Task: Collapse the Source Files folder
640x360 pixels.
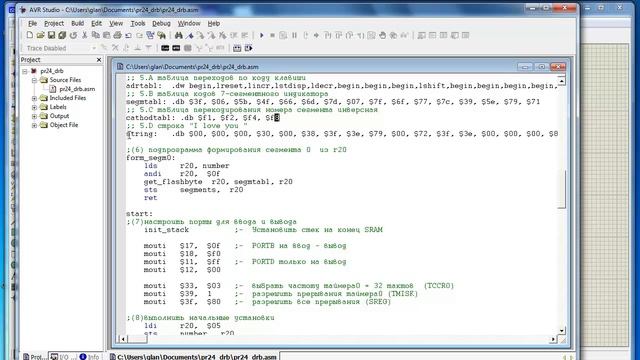Action: click(34, 80)
